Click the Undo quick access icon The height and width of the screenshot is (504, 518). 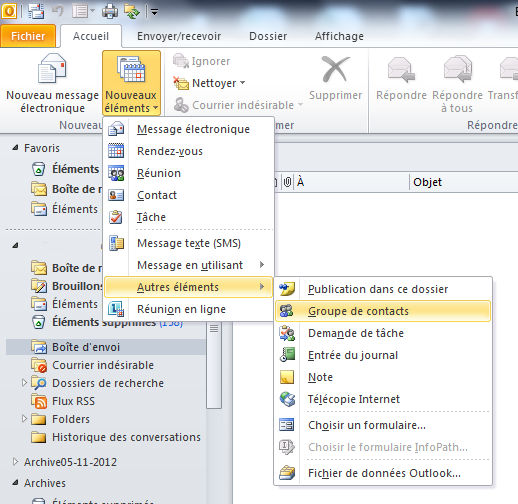tap(58, 12)
